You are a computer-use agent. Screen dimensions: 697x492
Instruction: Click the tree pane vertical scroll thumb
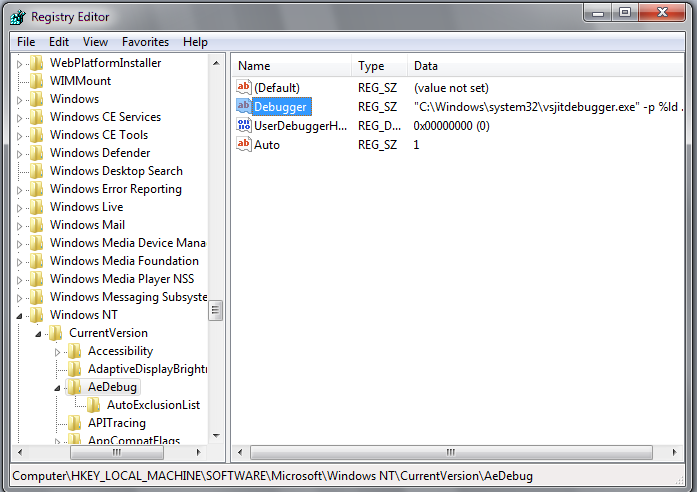click(216, 310)
